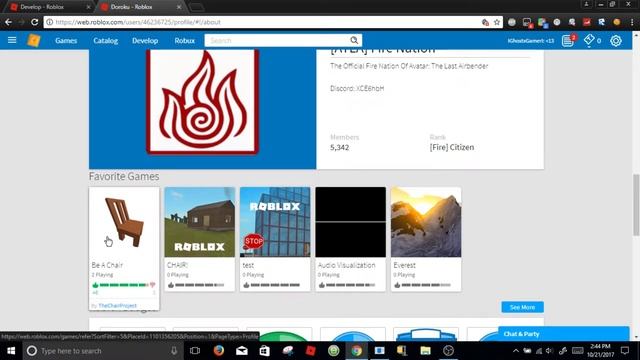Click the Everest mountain thumbnail
Screen dimensions: 640x360
point(426,222)
